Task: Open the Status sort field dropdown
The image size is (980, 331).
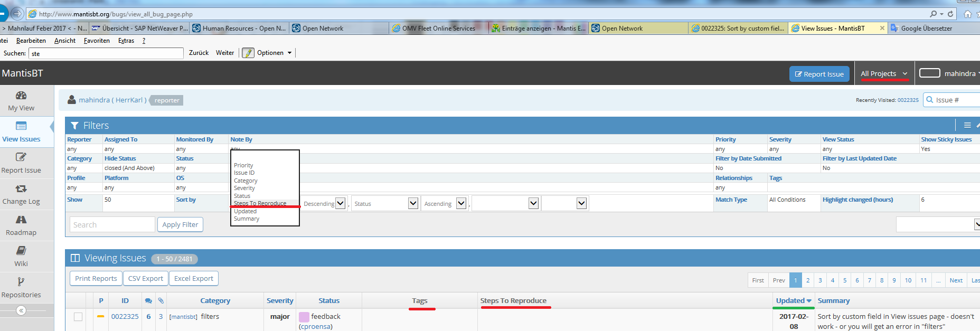Action: pyautogui.click(x=413, y=203)
